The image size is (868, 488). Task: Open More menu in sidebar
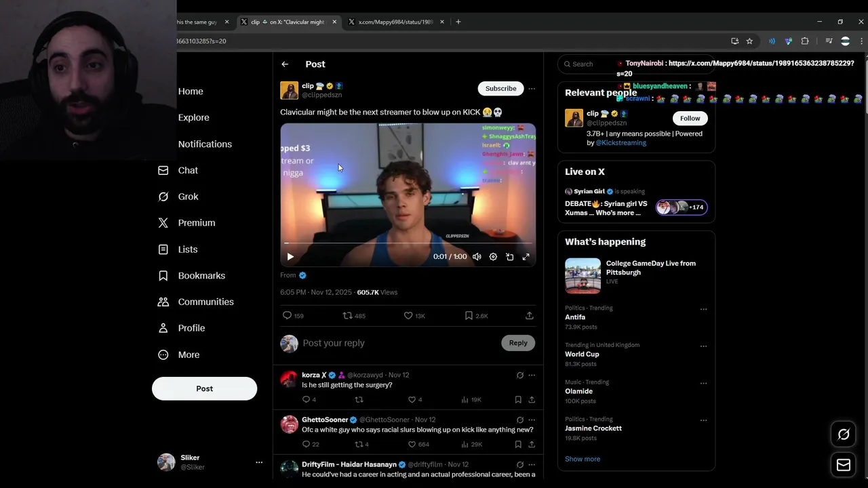pyautogui.click(x=178, y=355)
